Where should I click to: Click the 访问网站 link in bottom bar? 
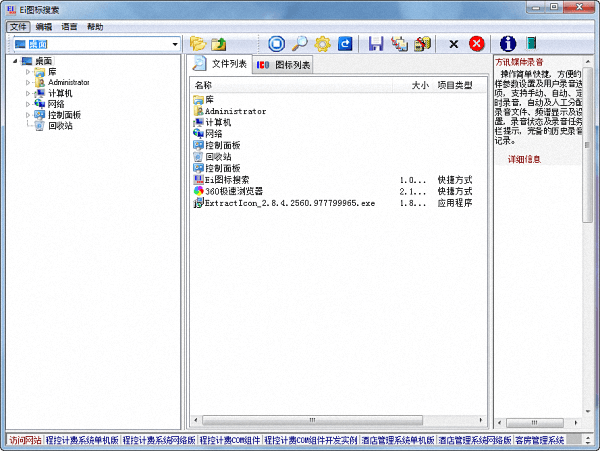click(x=25, y=440)
